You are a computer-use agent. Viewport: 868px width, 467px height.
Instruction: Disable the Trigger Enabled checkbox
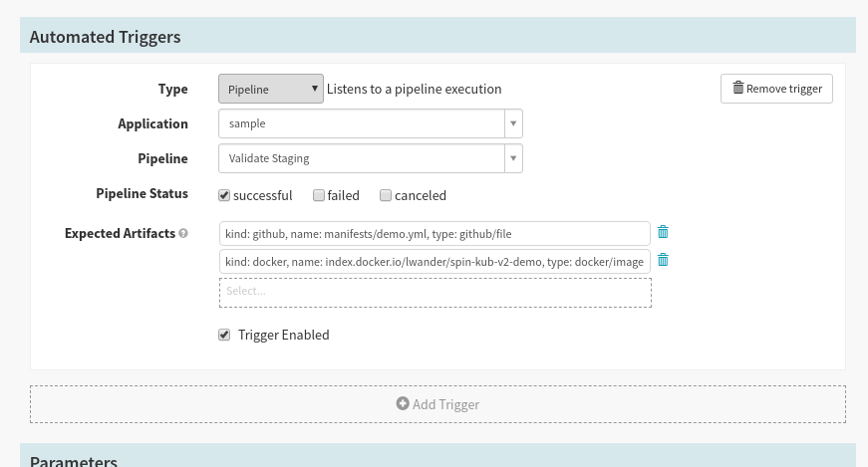tap(224, 335)
